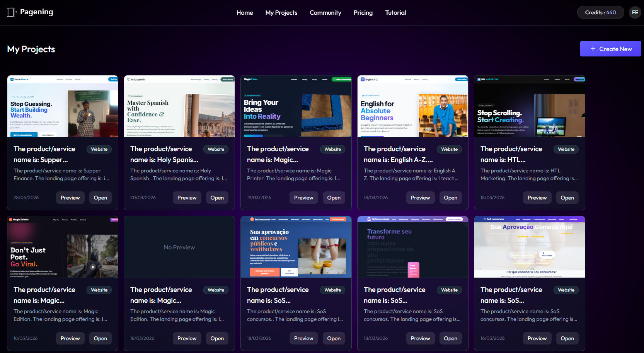Preview the SoS project dated 16/03/2026
The image size is (644, 353).
pos(537,338)
